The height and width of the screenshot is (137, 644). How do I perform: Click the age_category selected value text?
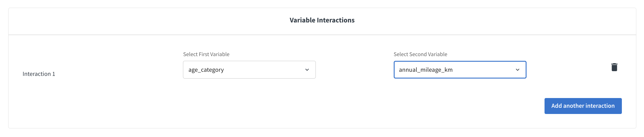click(206, 70)
